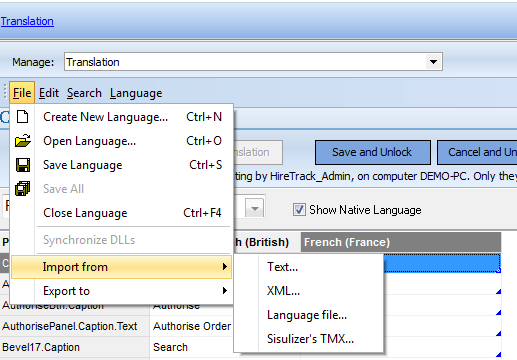The height and width of the screenshot is (360, 517).
Task: Select Close Language menu entry
Action: click(122, 213)
